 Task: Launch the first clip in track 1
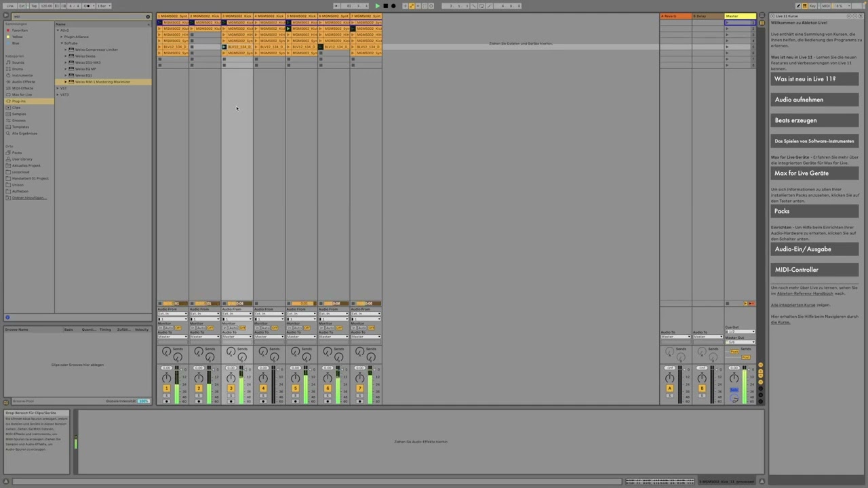coord(160,22)
